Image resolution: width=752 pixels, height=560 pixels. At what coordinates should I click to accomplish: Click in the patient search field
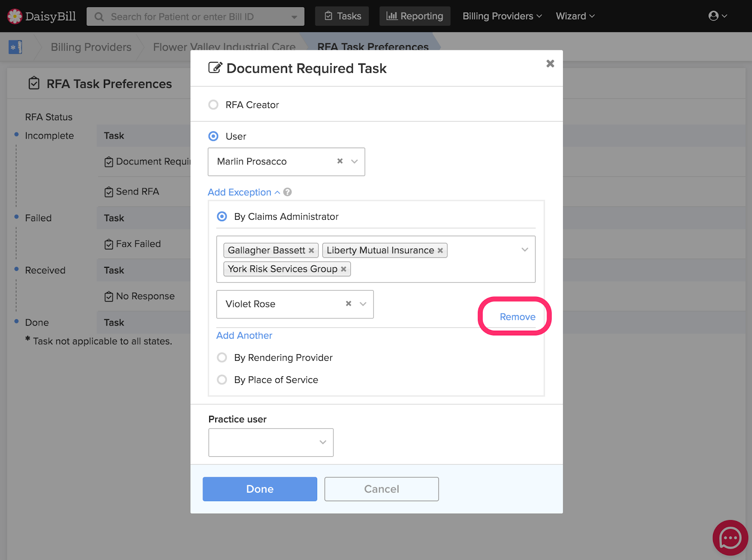pos(196,17)
